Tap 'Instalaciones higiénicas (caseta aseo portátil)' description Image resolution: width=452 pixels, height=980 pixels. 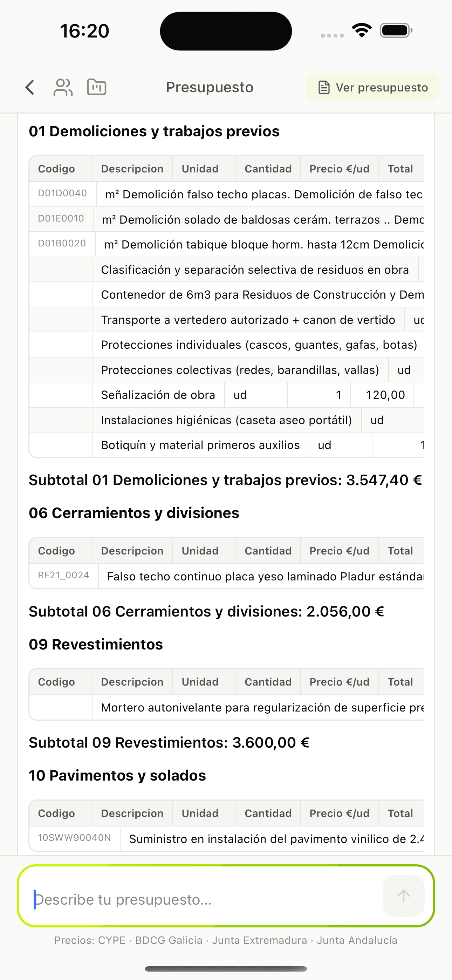[226, 420]
